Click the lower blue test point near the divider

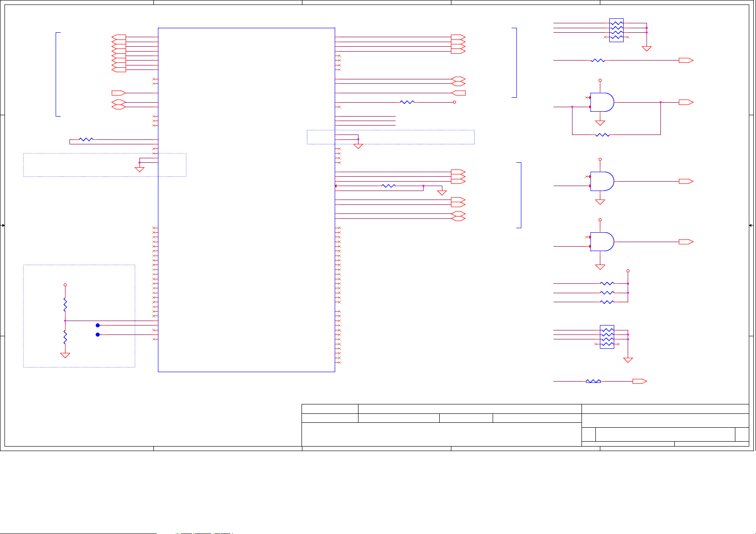pyautogui.click(x=97, y=334)
